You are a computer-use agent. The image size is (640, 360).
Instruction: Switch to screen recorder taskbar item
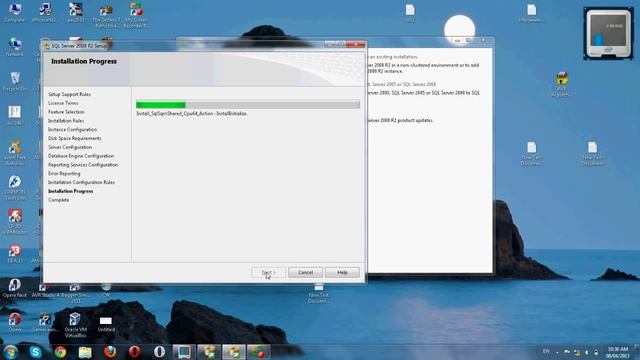point(259,352)
